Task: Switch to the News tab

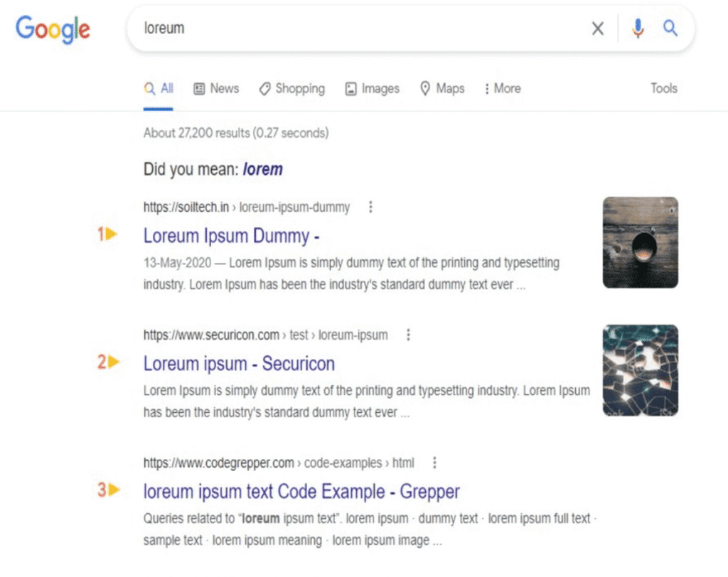Action: pyautogui.click(x=216, y=89)
